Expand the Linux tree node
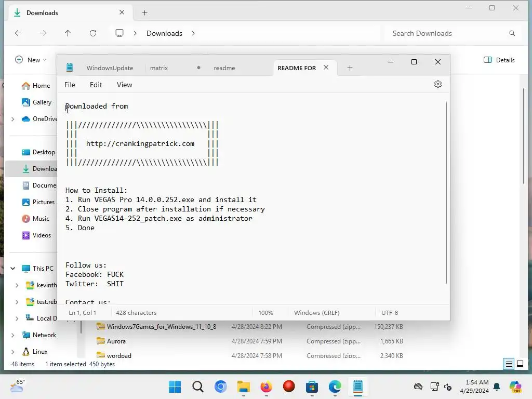This screenshot has height=399, width=532. click(x=12, y=352)
